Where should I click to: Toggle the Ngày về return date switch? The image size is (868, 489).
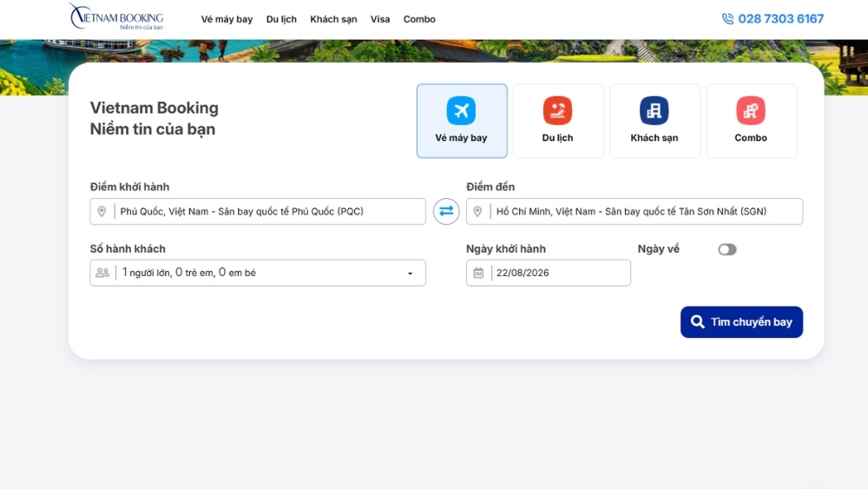[727, 250]
